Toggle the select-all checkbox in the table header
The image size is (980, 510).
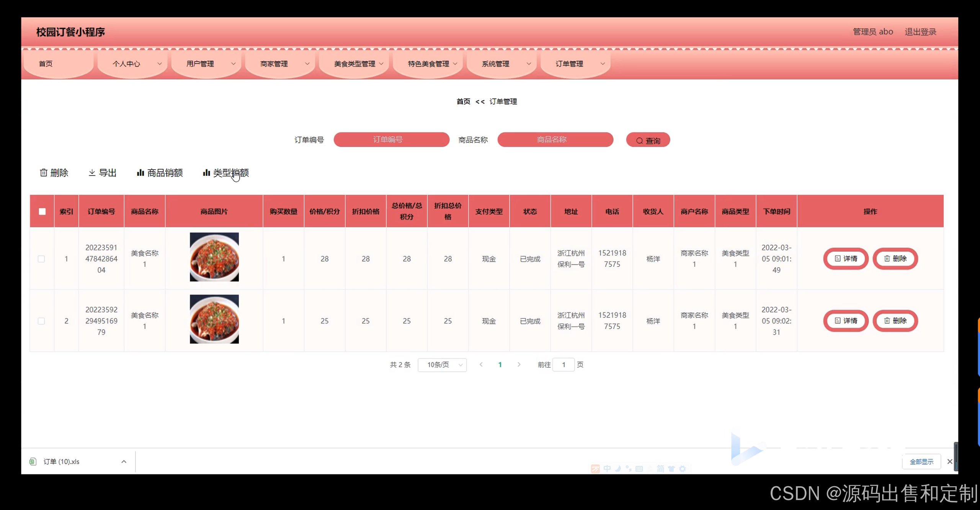click(x=42, y=211)
